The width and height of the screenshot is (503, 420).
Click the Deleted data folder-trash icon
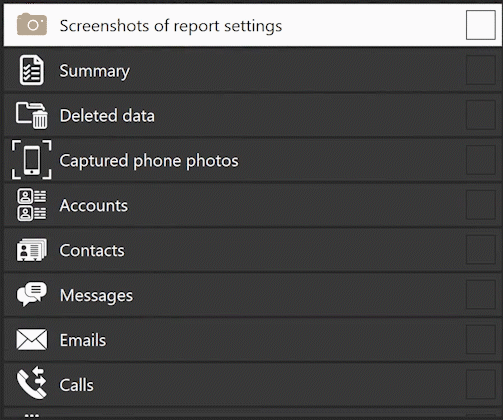point(32,115)
